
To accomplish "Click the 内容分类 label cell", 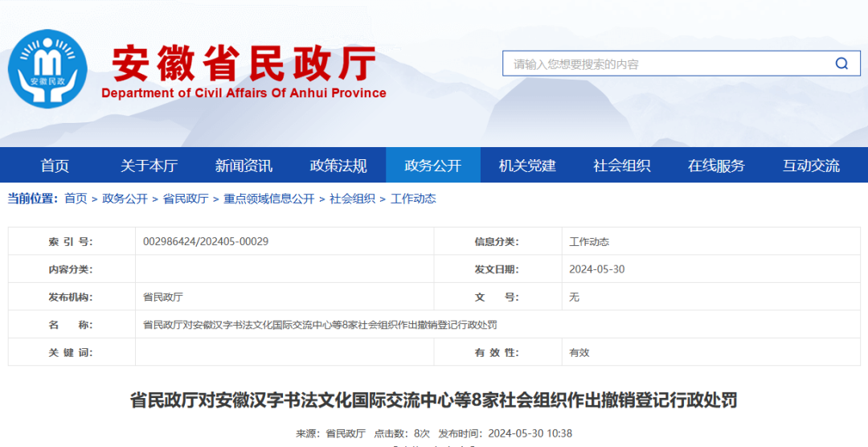I will [72, 269].
